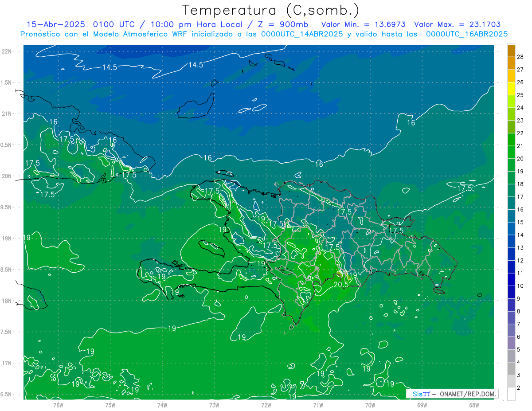This screenshot has height=411, width=532.
Task: Click the "15" label on the color scale
Action: click(520, 222)
